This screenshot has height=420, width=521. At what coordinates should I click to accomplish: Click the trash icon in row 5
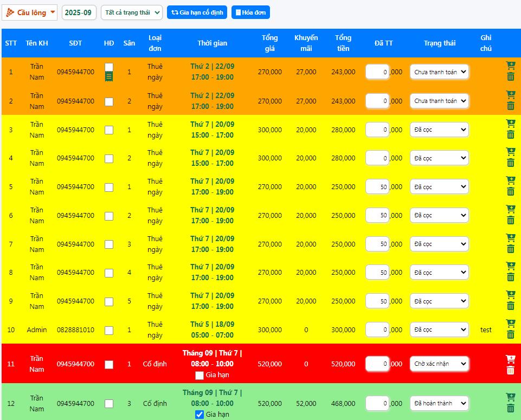pyautogui.click(x=510, y=192)
